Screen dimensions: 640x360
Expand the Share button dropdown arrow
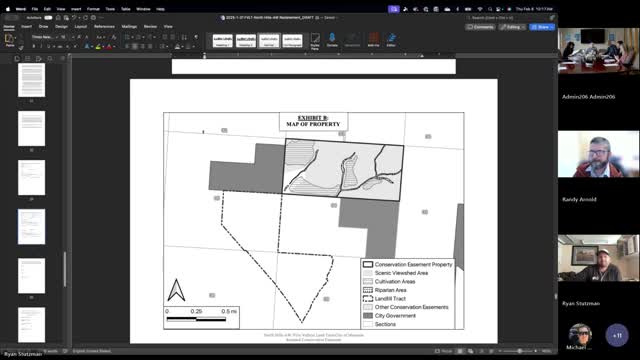[552, 27]
